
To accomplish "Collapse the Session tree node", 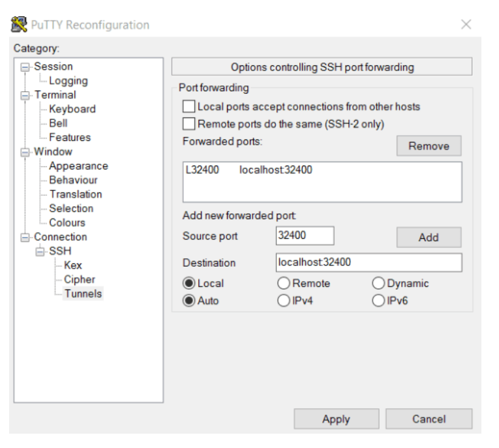I will (25, 67).
